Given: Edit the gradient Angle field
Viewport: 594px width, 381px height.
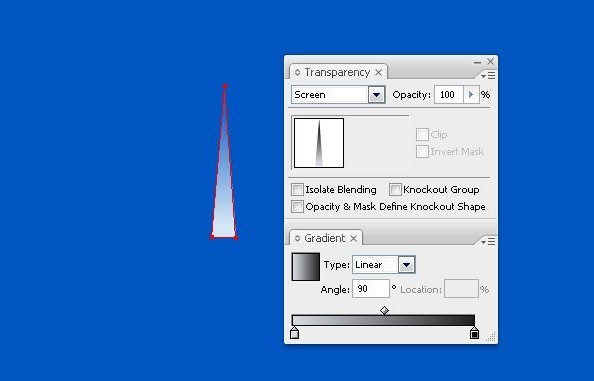Looking at the screenshot, I should tap(371, 289).
